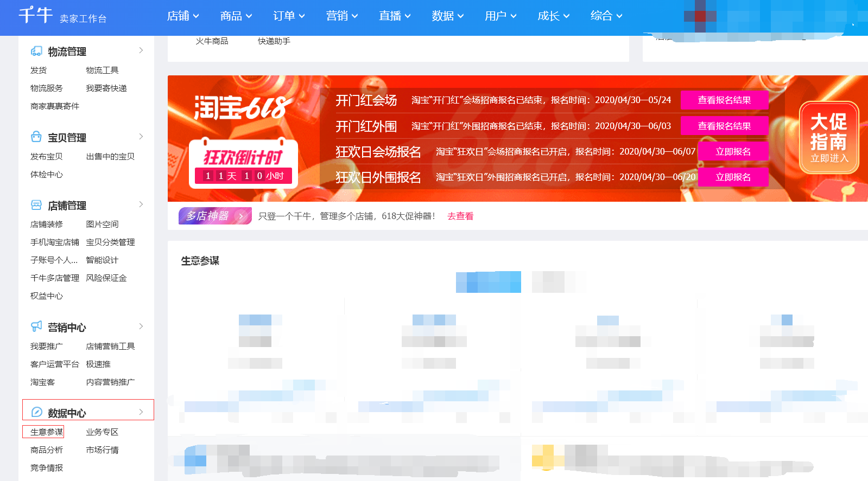
Task: Expand the 数据中心 section arrow
Action: click(141, 412)
